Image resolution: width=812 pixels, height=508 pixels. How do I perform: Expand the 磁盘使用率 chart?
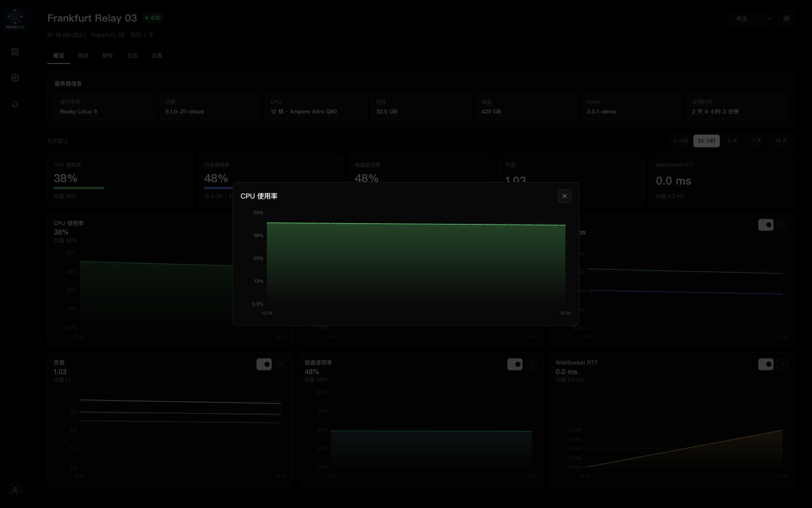coord(531,364)
